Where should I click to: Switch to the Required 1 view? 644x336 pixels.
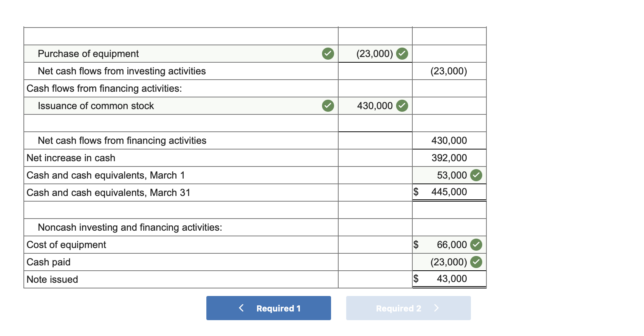[268, 308]
